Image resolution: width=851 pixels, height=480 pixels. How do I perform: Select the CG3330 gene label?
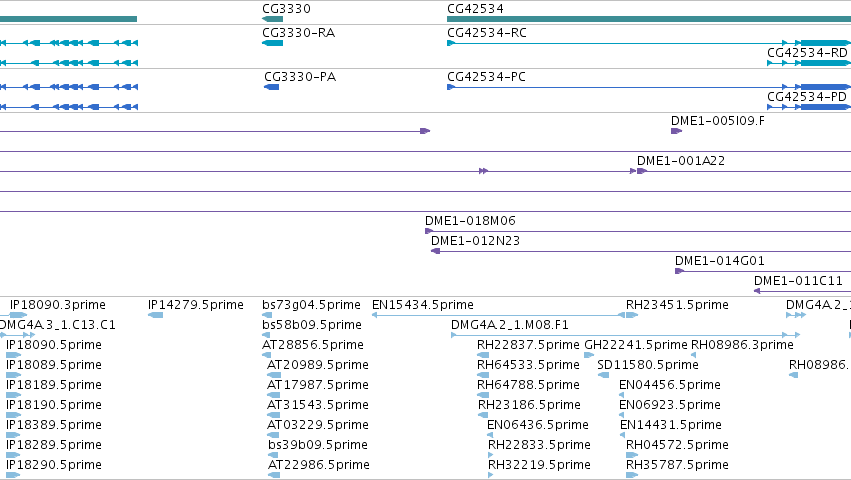click(x=286, y=9)
